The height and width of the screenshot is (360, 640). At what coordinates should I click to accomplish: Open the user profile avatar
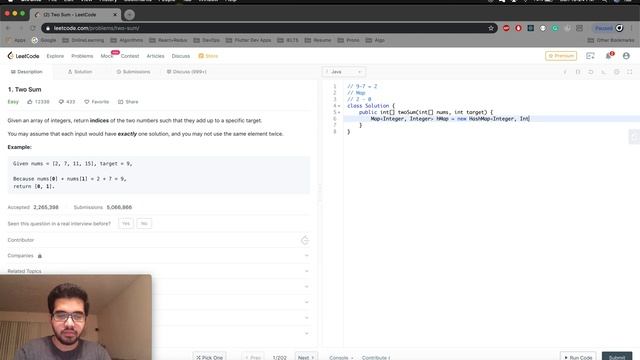(x=626, y=56)
